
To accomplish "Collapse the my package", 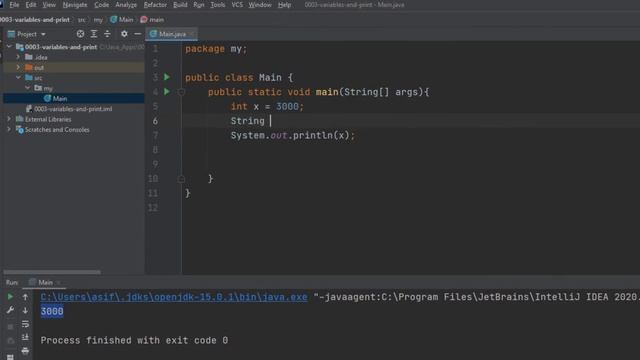I will coord(28,88).
